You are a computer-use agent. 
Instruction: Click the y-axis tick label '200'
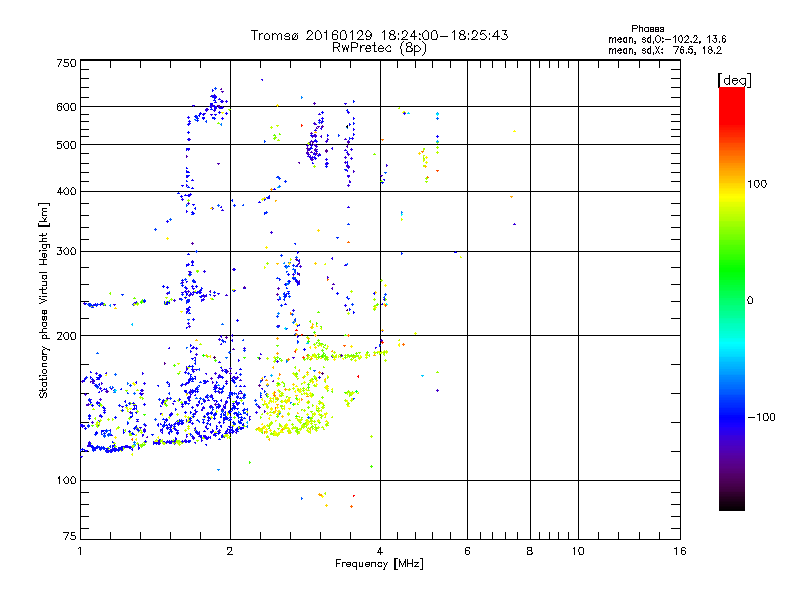point(66,336)
